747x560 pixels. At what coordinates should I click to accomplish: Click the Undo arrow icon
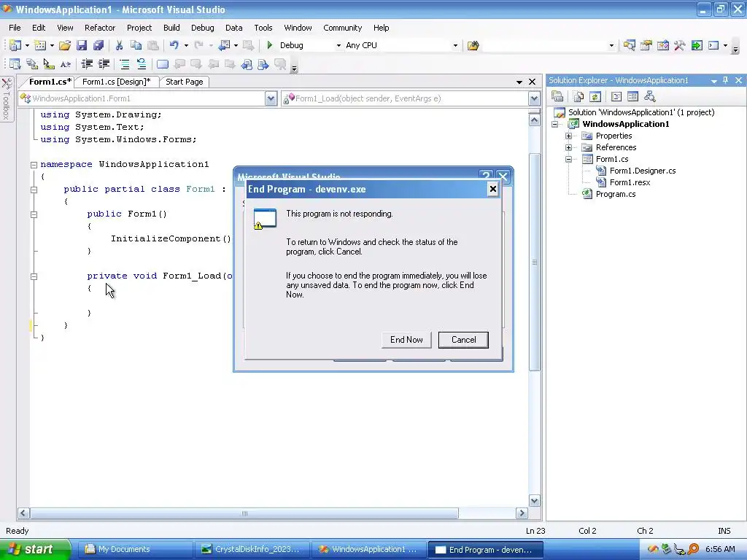pos(174,45)
